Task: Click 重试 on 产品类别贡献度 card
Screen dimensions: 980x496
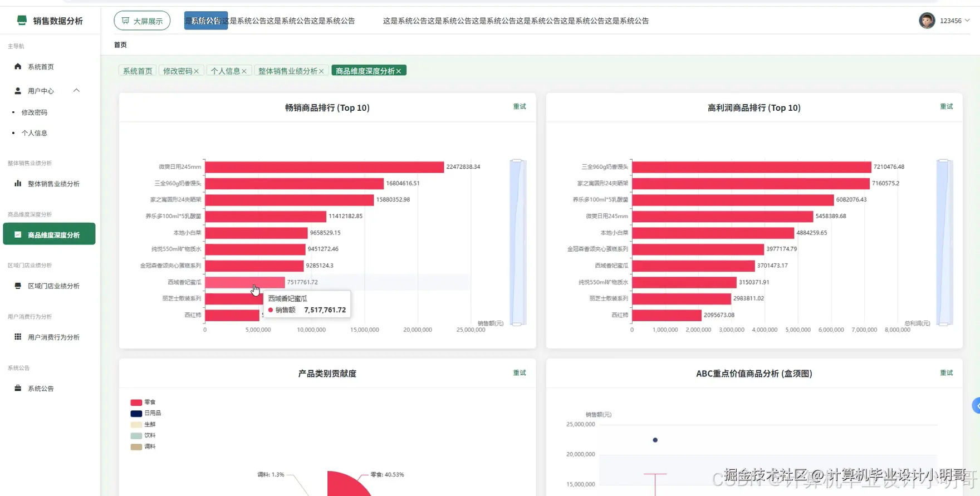Action: (520, 373)
